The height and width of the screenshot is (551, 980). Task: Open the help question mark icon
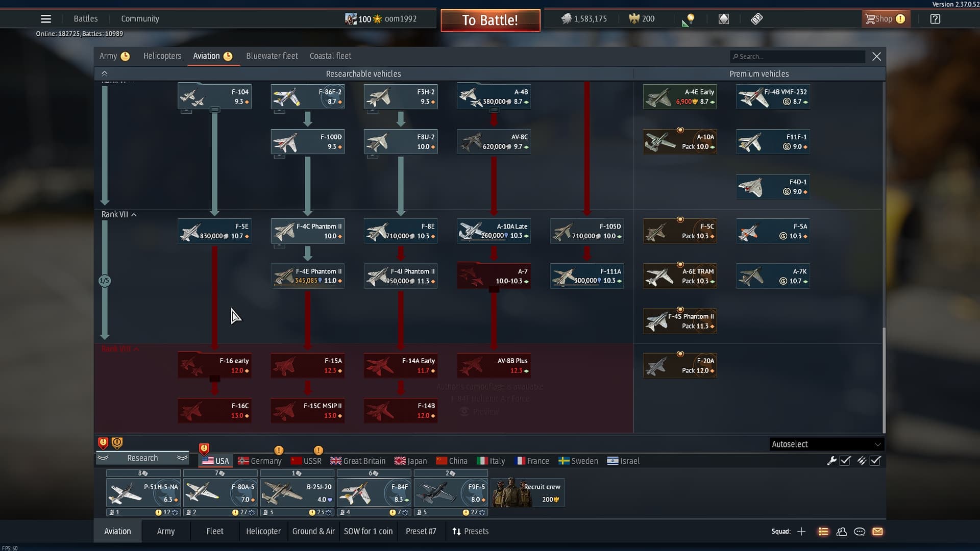point(935,19)
